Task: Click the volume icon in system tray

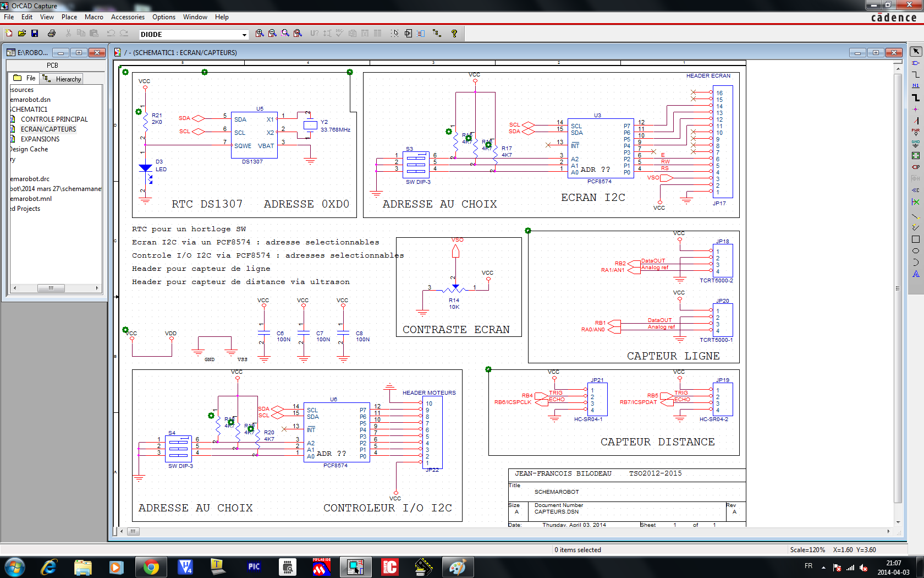Action: pos(864,567)
